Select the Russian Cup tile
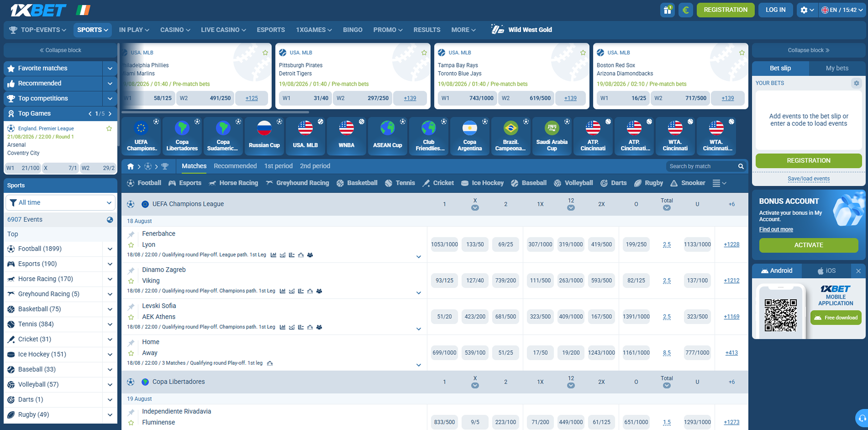This screenshot has width=868, height=430. pyautogui.click(x=264, y=136)
